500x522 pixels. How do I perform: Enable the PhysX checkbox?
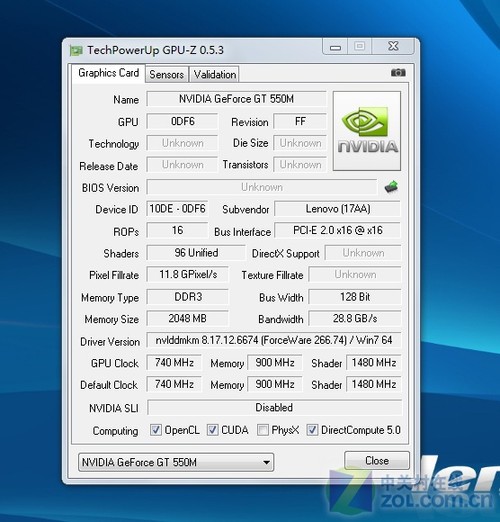[263, 430]
